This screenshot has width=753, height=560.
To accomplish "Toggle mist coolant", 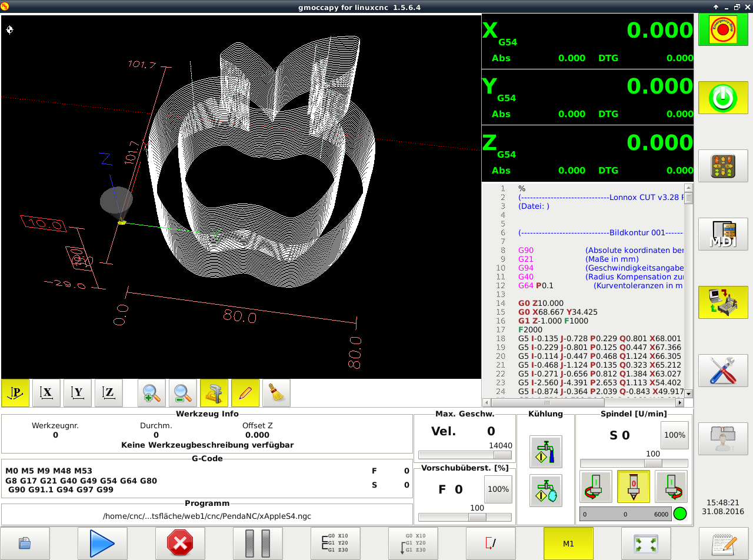I will [x=546, y=491].
